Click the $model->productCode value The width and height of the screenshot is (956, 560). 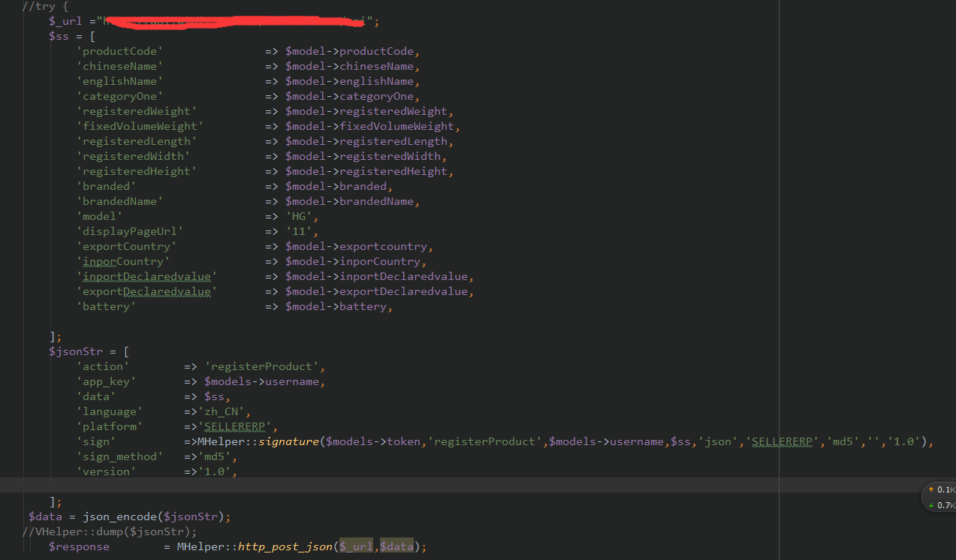349,51
